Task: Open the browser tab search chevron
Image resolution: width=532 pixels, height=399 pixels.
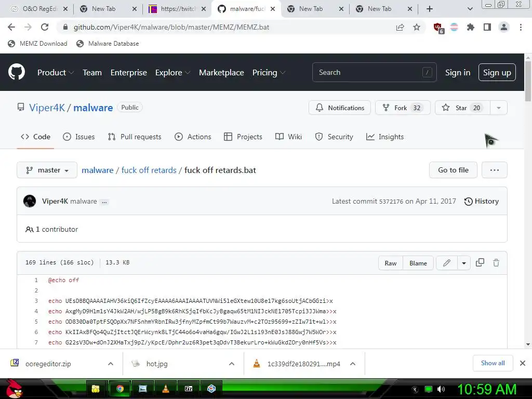Action: click(x=470, y=9)
